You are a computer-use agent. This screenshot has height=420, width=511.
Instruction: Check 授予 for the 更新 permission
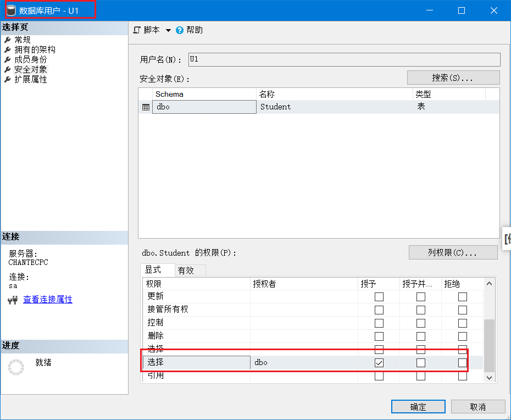[379, 296]
